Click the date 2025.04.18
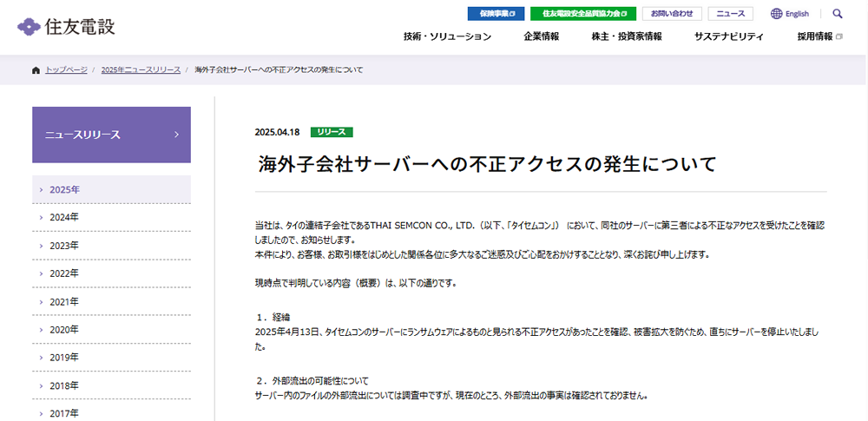Viewport: 868px width, 421px height. (278, 132)
